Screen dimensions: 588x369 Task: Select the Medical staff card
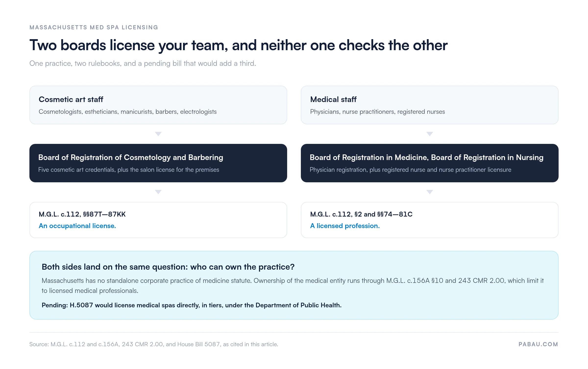coord(430,105)
